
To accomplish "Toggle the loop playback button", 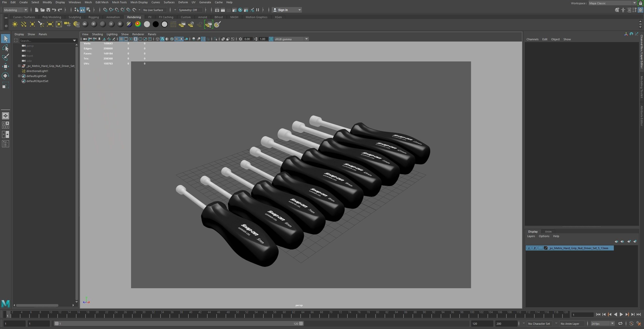I will tap(620, 323).
